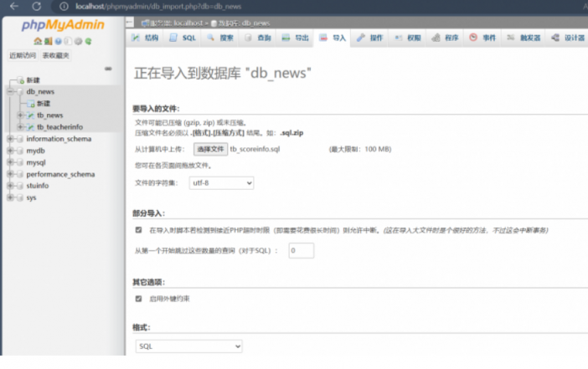Open the Home icon in sidebar
Viewport: 588px width, 369px height.
tap(38, 41)
